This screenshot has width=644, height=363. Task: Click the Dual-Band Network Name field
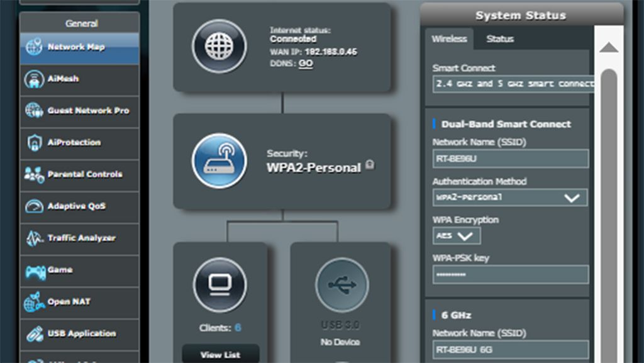[x=511, y=159]
